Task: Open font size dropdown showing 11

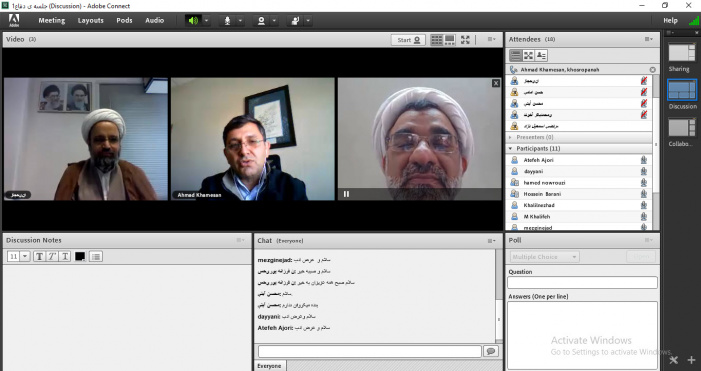Action: [x=19, y=256]
